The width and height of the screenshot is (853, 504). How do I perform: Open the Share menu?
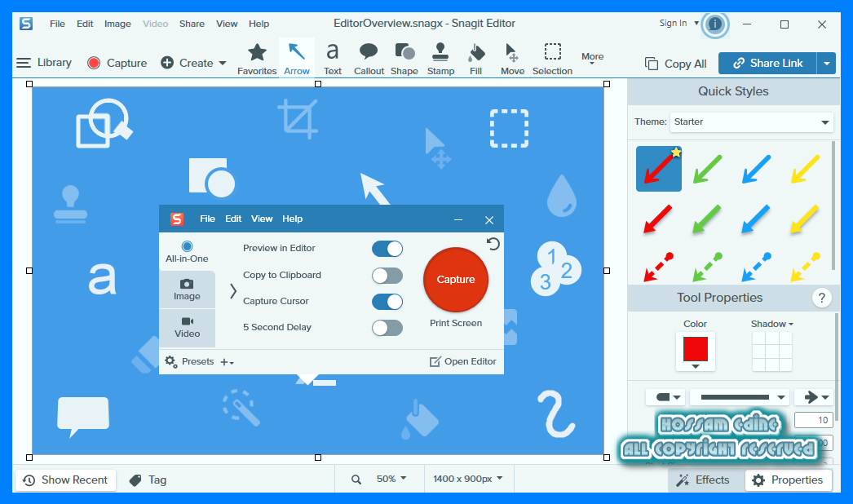[x=192, y=24]
